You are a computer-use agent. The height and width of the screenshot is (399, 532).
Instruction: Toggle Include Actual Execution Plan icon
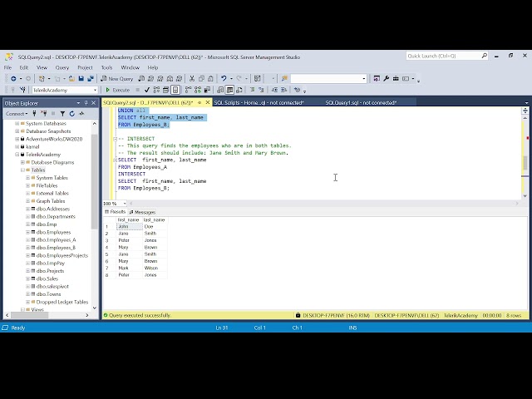pos(189,90)
